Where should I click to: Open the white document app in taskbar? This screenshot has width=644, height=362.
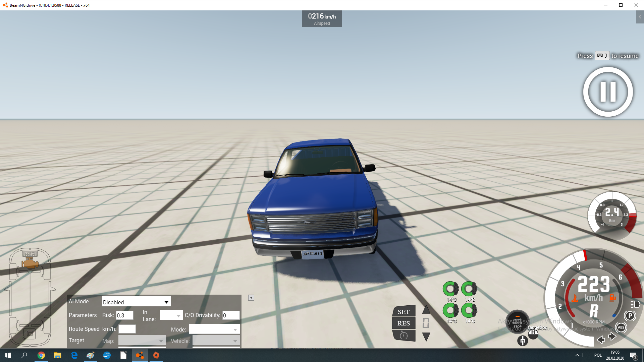coord(123,355)
